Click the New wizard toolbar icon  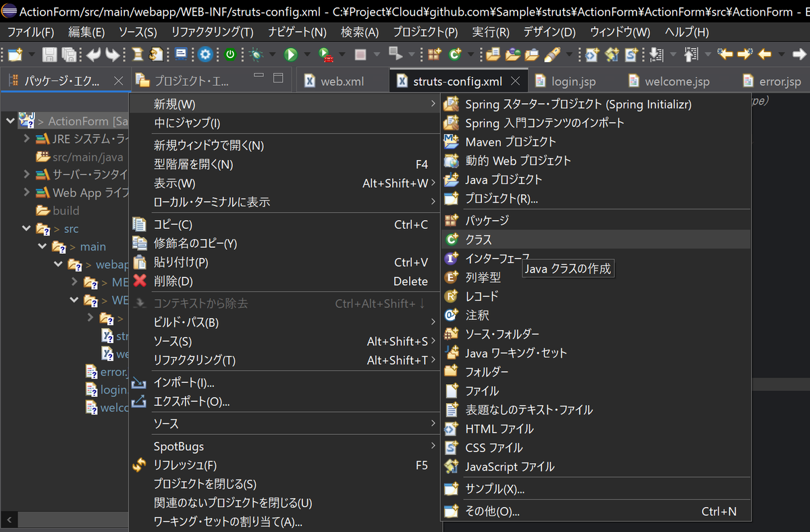15,55
